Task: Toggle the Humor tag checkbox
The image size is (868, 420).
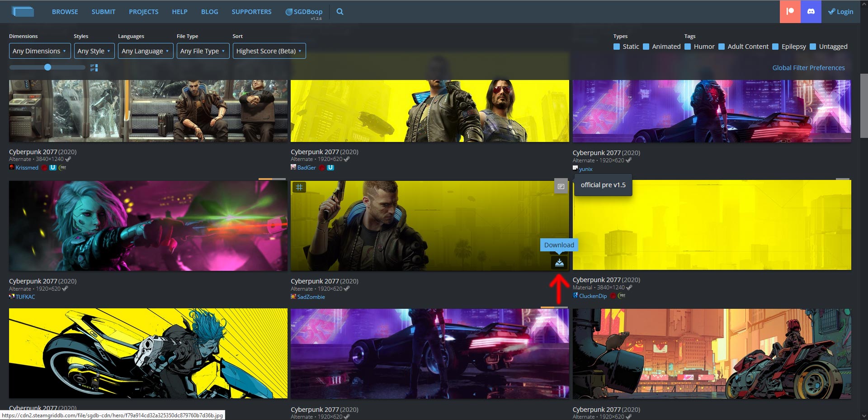Action: tap(688, 47)
